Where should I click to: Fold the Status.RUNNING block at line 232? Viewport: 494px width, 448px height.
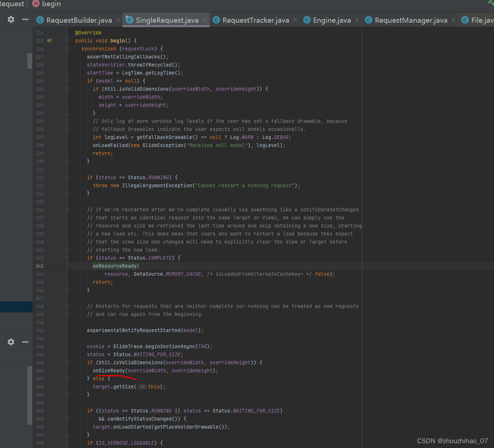67,177
